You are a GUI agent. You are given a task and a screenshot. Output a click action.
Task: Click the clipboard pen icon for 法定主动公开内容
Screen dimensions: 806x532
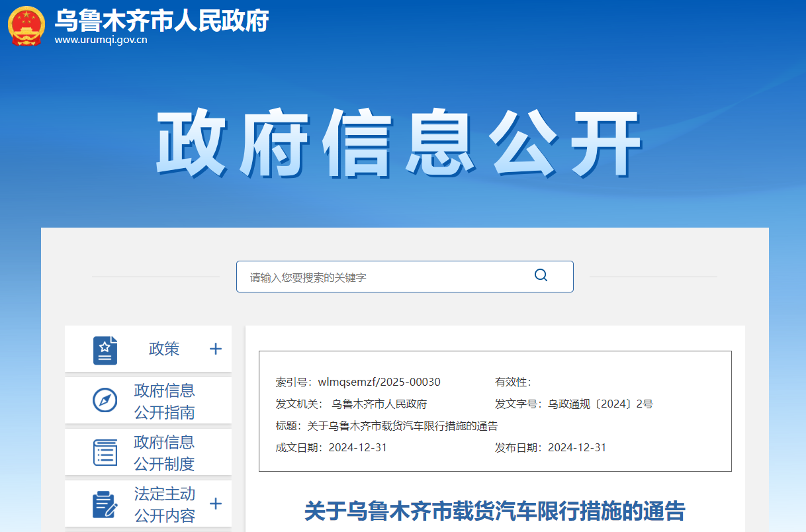click(x=105, y=505)
